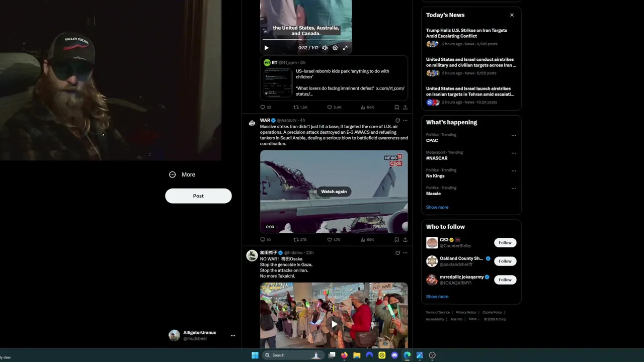View analytics for the 84K views post

[367, 107]
